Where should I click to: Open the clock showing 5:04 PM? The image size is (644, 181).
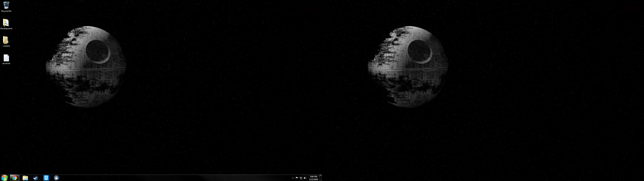click(x=313, y=178)
